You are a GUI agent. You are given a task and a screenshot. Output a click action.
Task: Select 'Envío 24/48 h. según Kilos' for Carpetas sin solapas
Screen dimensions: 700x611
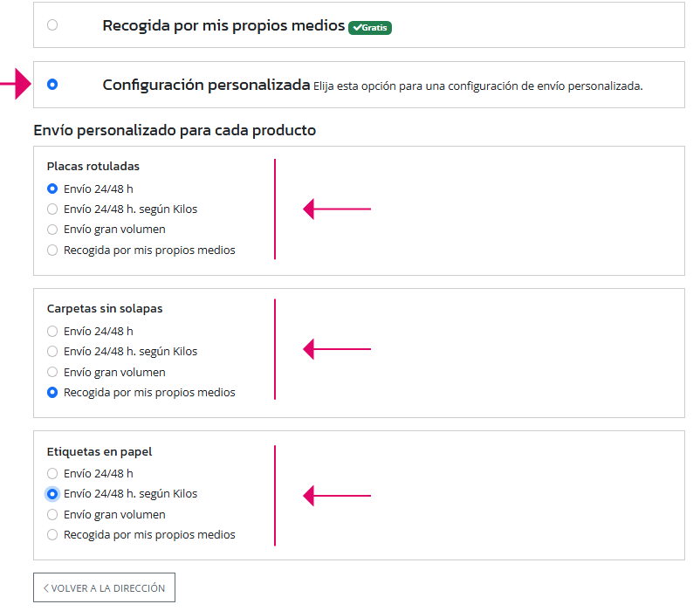pyautogui.click(x=52, y=352)
